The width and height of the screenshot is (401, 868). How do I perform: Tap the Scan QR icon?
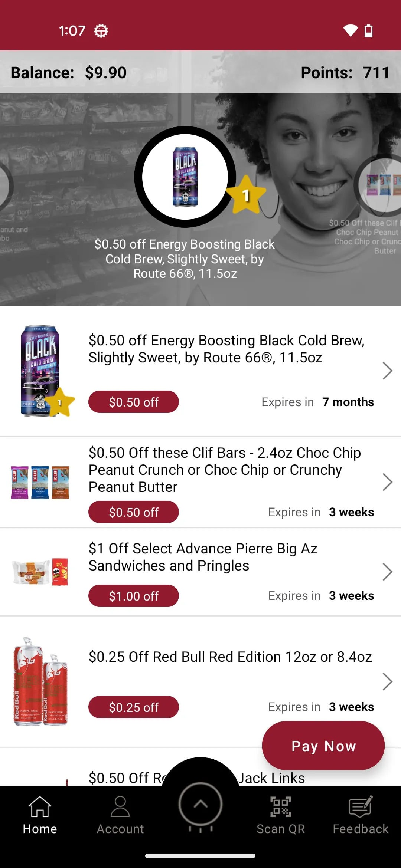tap(281, 807)
